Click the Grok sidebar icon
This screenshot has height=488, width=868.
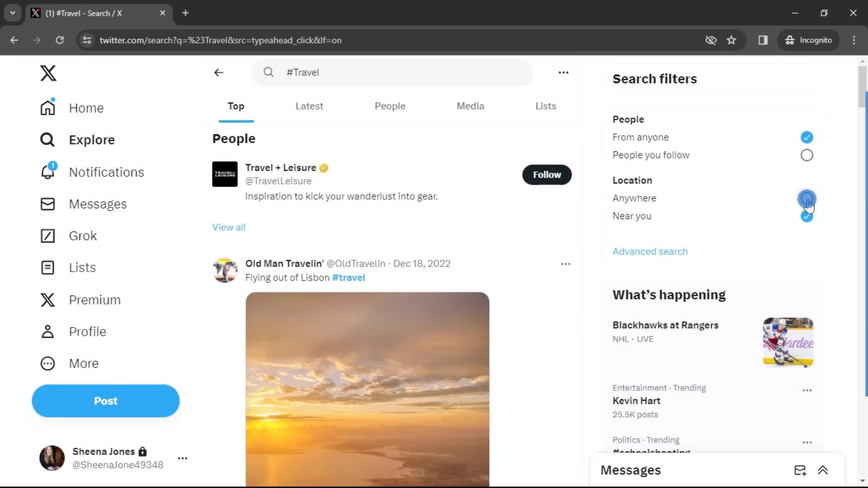47,235
